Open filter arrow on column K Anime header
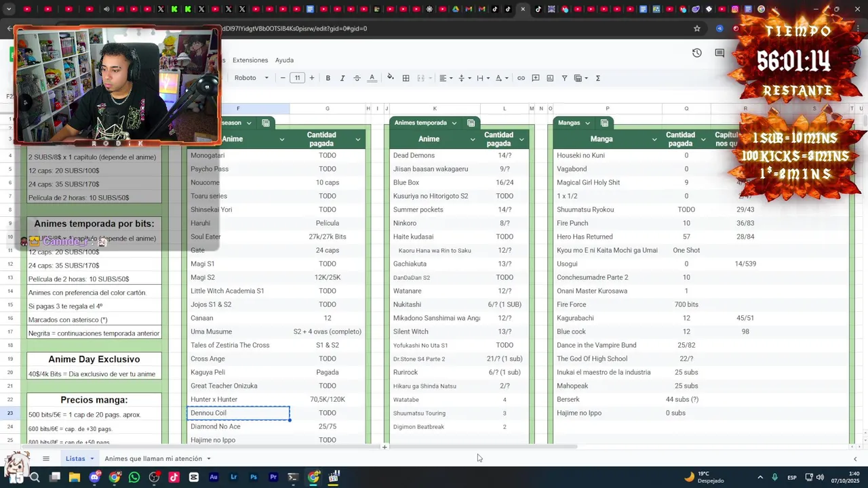 point(473,140)
